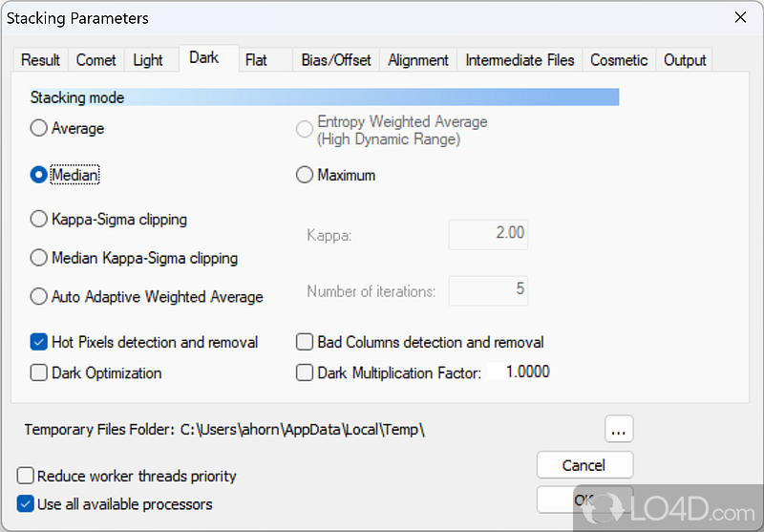Screen dimensions: 764x532
Task: Pick Median Kappa-Sigma clipping option
Action: pos(39,258)
